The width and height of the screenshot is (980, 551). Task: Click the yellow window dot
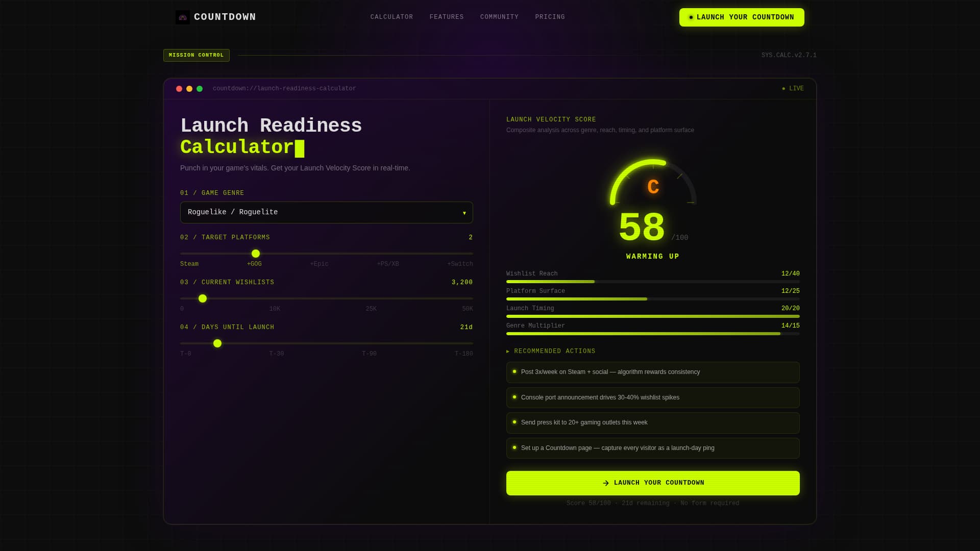tap(189, 89)
